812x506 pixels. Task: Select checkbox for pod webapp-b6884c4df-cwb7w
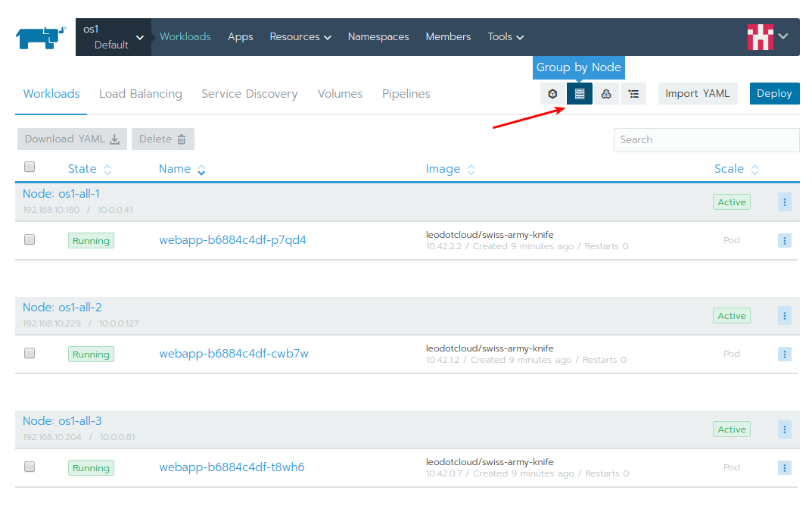(29, 353)
